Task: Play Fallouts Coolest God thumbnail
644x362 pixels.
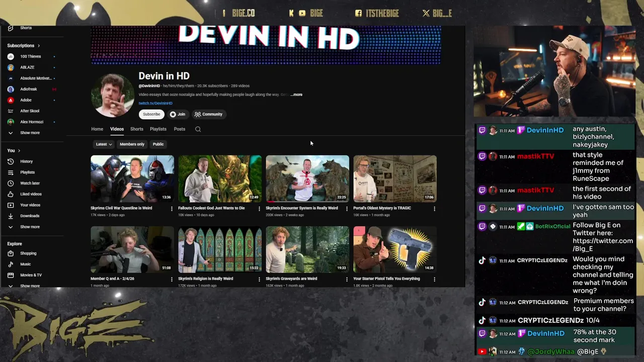Action: (x=220, y=178)
